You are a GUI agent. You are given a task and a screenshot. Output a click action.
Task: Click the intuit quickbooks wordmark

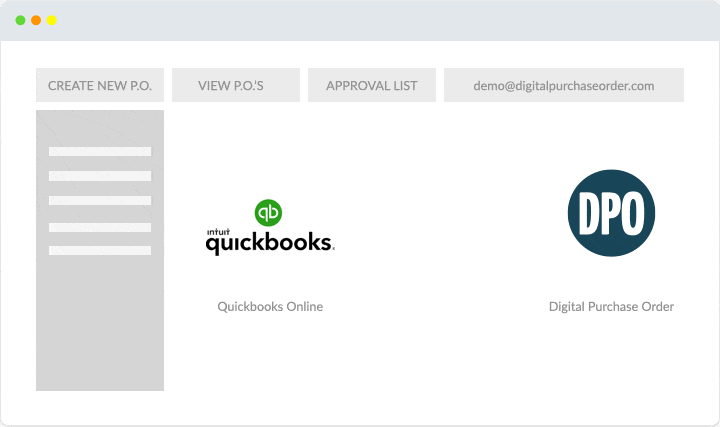(x=270, y=242)
